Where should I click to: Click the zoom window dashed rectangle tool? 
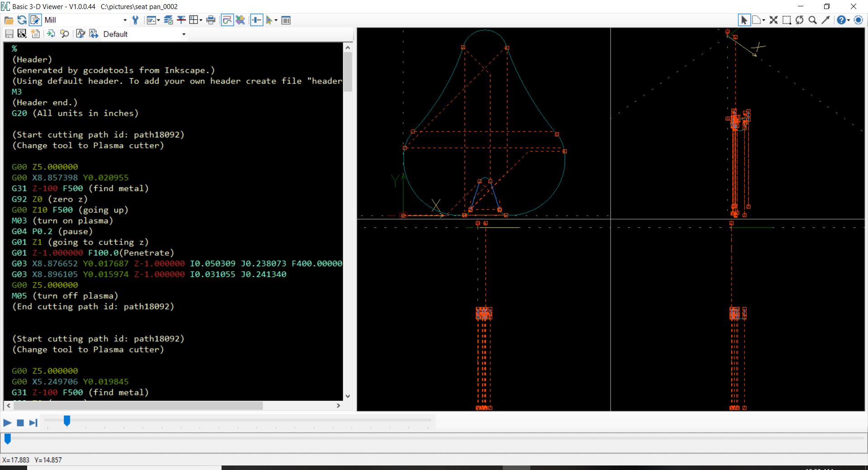(787, 20)
